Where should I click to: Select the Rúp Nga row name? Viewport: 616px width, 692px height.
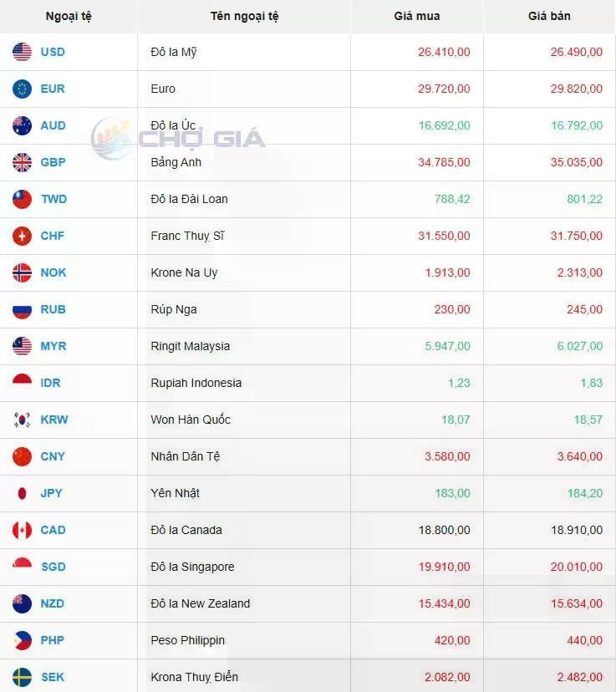point(174,309)
